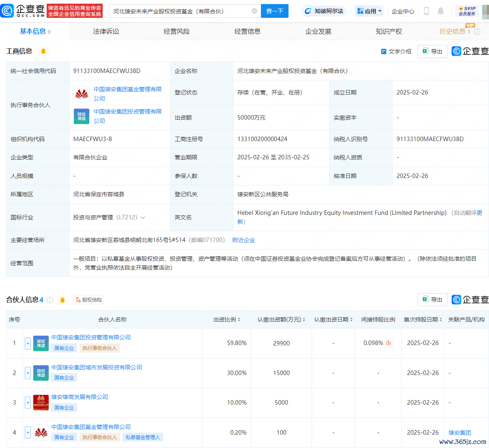Switch to the 企业发展 tab
The image size is (489, 448).
click(x=318, y=31)
